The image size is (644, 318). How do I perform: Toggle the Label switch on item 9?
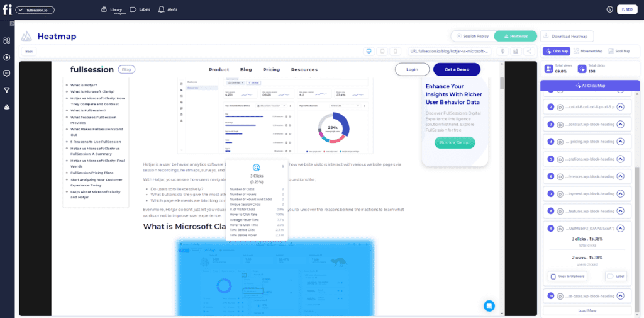tap(618, 276)
